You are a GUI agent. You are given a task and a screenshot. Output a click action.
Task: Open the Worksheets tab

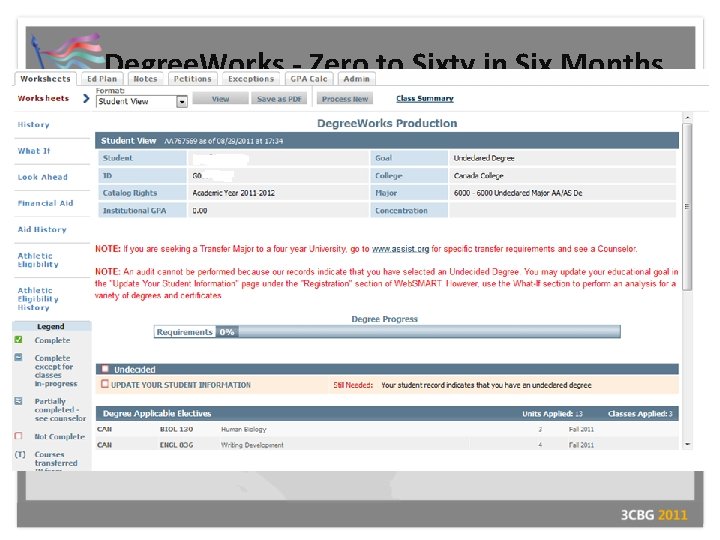pos(45,79)
